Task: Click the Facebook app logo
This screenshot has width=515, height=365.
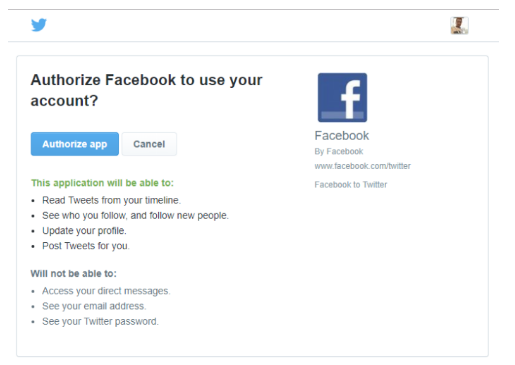Action: pyautogui.click(x=342, y=97)
